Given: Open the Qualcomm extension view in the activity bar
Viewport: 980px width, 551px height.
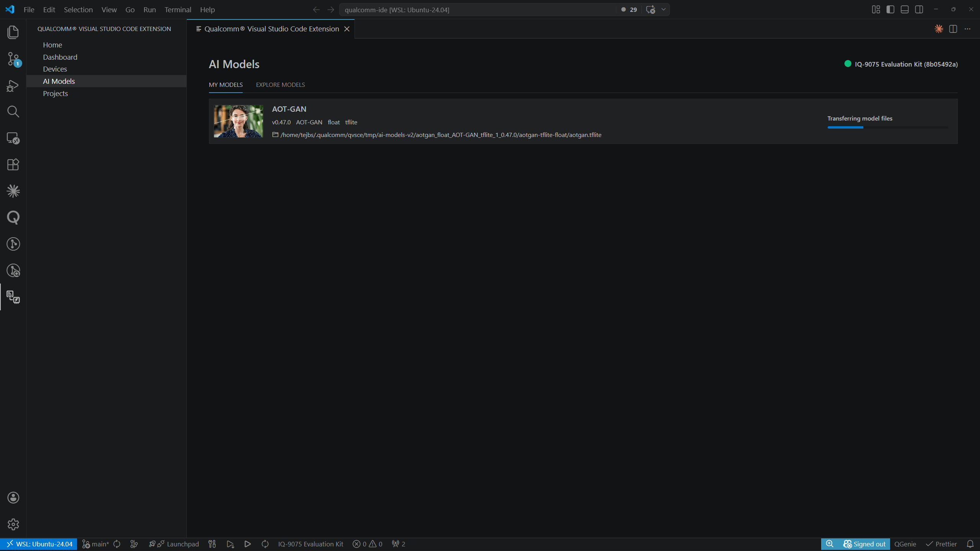Looking at the screenshot, I should [x=13, y=297].
